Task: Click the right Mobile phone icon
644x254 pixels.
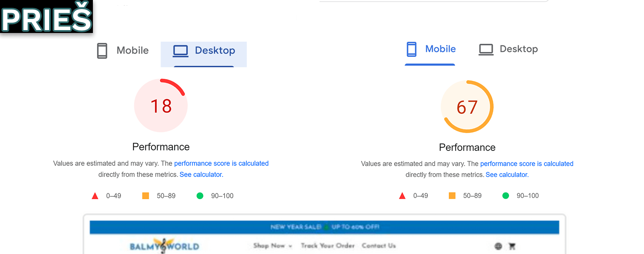Action: click(x=412, y=49)
